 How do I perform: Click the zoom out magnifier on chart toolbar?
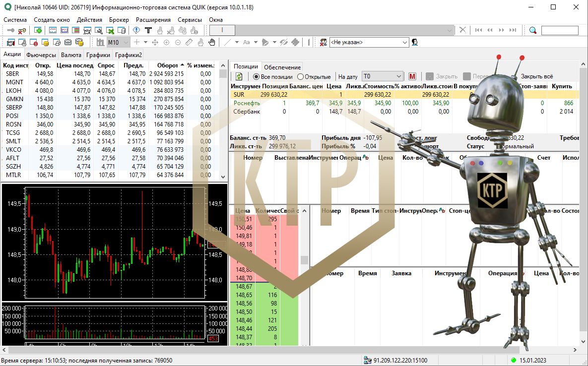pyautogui.click(x=178, y=42)
